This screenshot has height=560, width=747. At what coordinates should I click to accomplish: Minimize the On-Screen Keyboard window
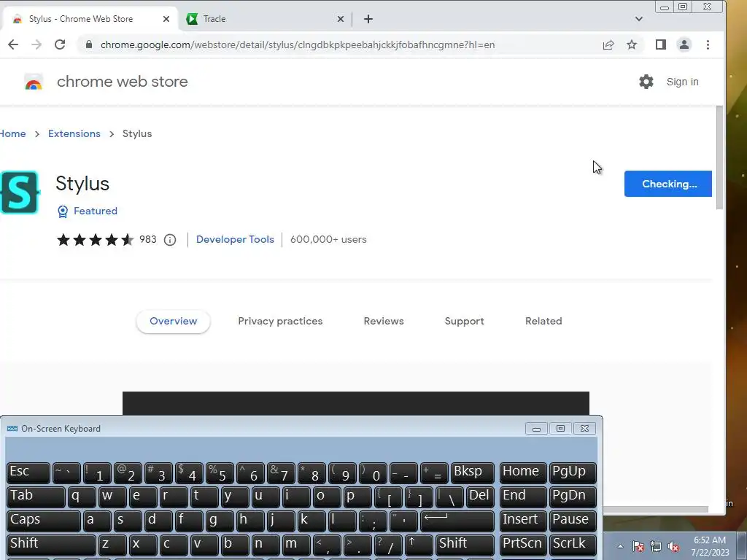(536, 429)
